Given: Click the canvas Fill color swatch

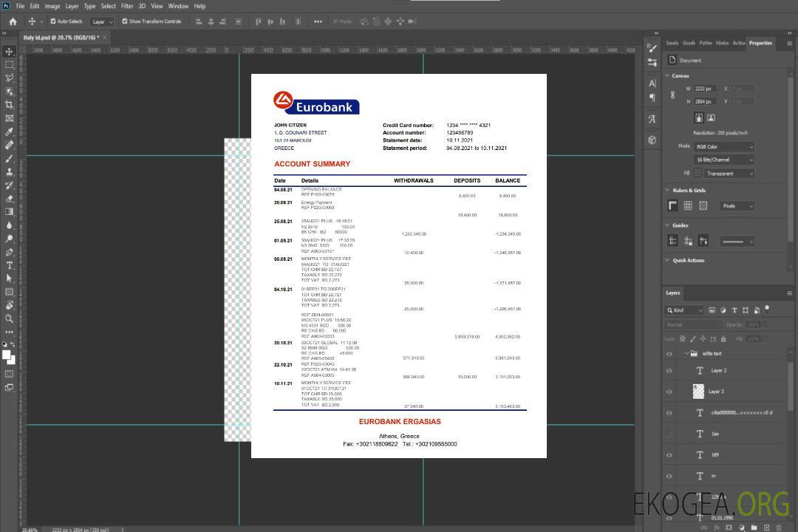Looking at the screenshot, I should click(698, 174).
